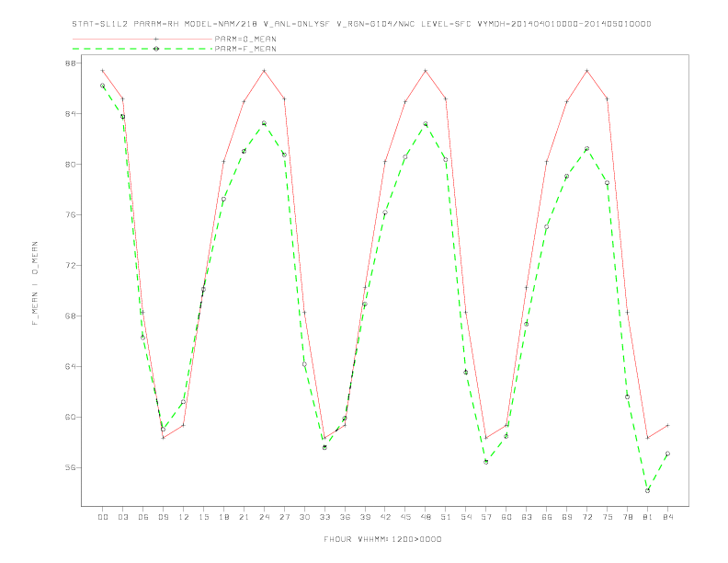
Task: Click the y-axis tick label 84
Action: point(73,114)
